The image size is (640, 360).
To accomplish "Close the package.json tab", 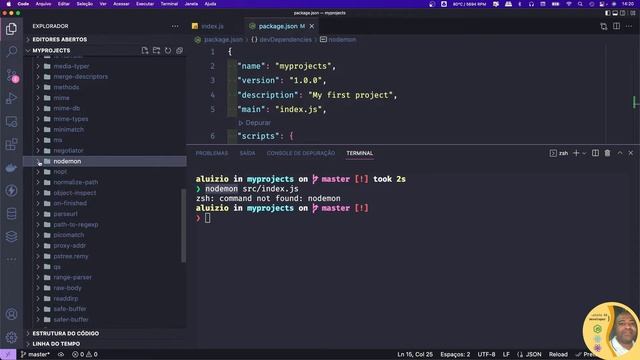I will 312,26.
